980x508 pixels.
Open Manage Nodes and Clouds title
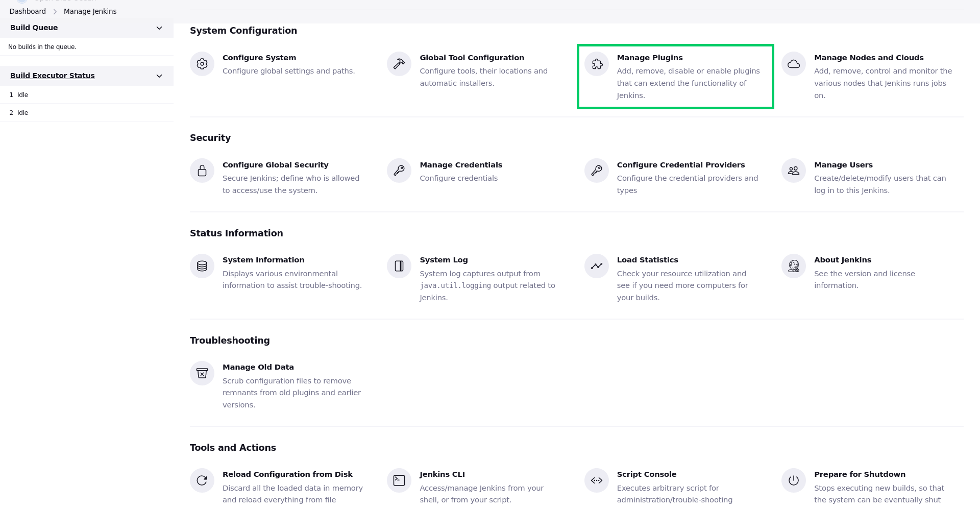click(869, 58)
